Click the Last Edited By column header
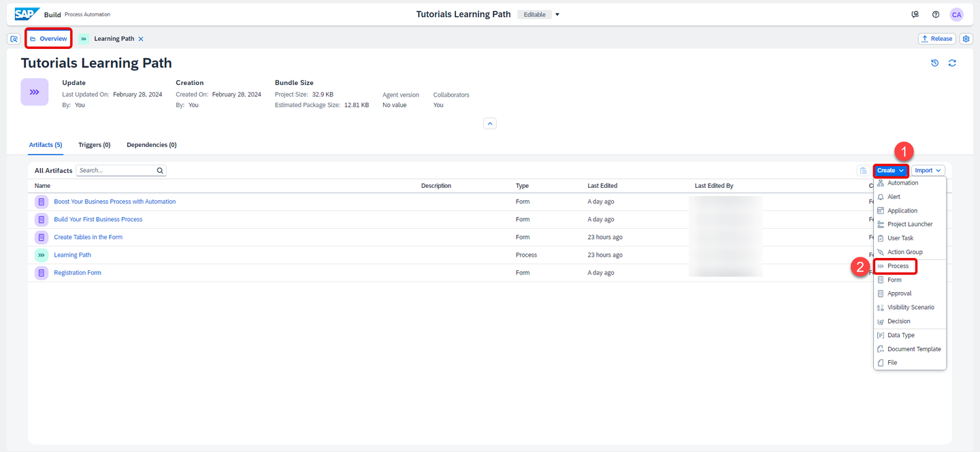 [714, 186]
